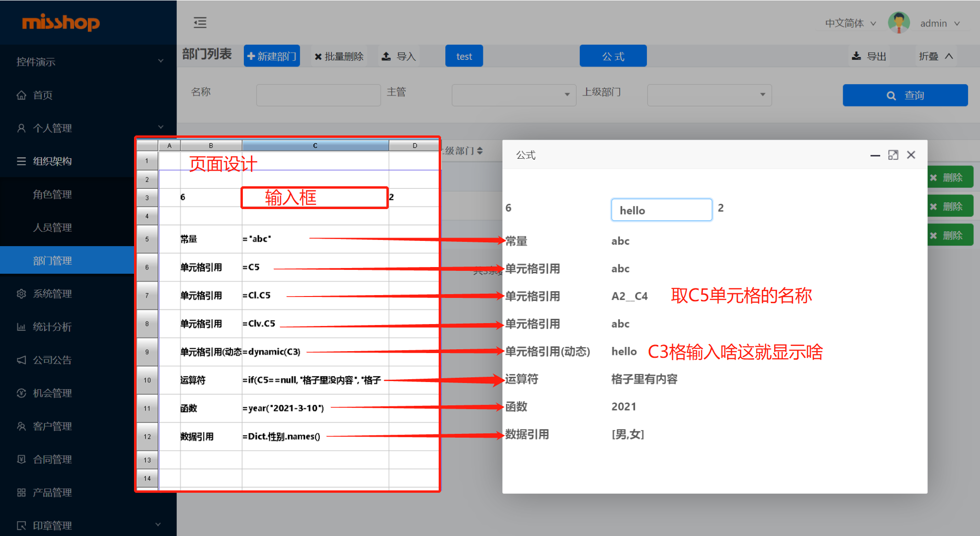Click the hello input field in dialog
The image size is (980, 536).
661,210
